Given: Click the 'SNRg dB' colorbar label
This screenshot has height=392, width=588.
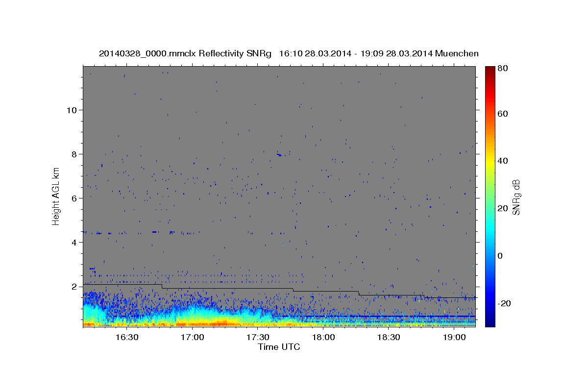Looking at the screenshot, I should (x=516, y=197).
